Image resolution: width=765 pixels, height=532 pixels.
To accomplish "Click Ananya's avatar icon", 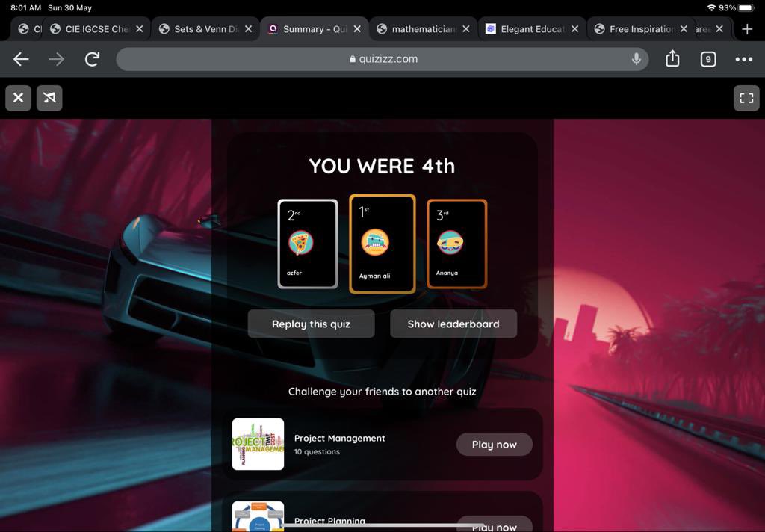I will click(x=450, y=243).
